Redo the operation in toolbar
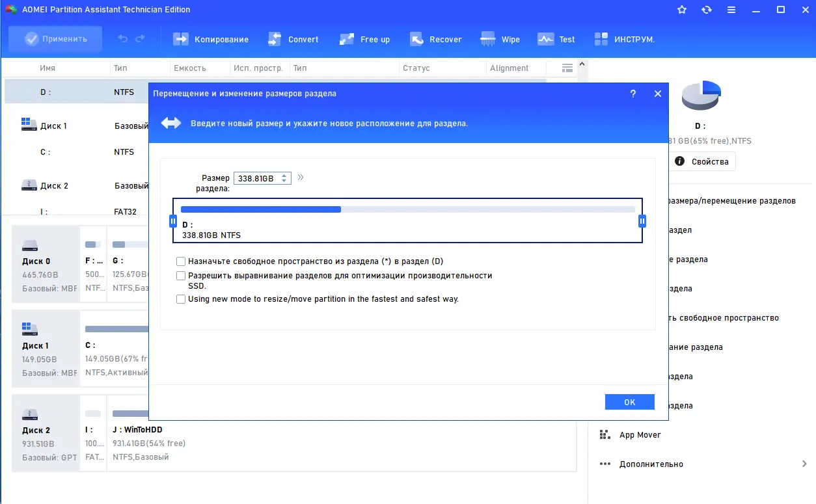Viewport: 816px width, 504px height. (140, 39)
